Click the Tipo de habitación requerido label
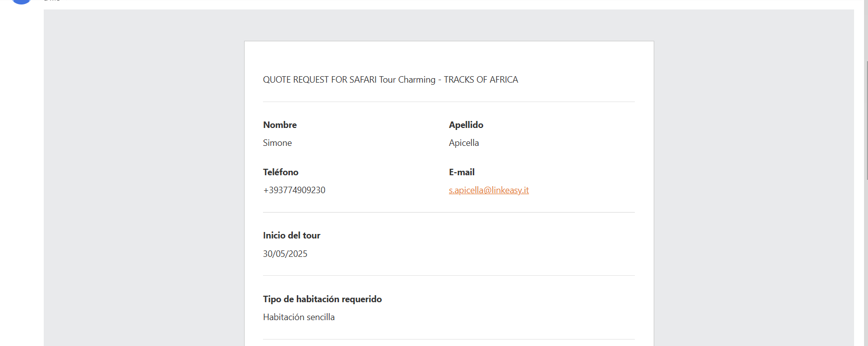 click(x=322, y=299)
